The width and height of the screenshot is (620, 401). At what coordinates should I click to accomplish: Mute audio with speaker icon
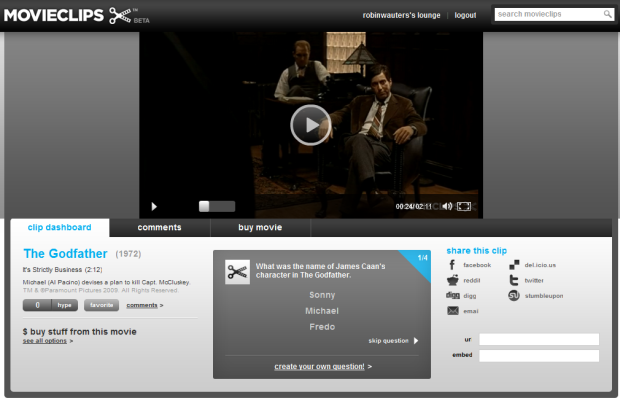(x=447, y=206)
